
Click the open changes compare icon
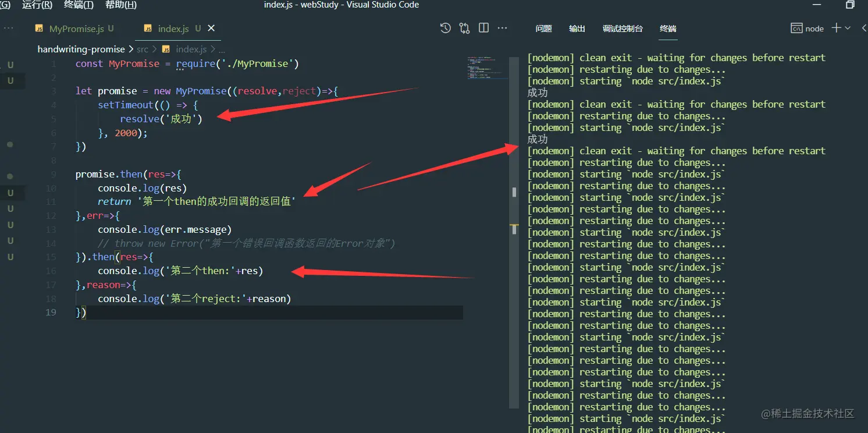464,28
